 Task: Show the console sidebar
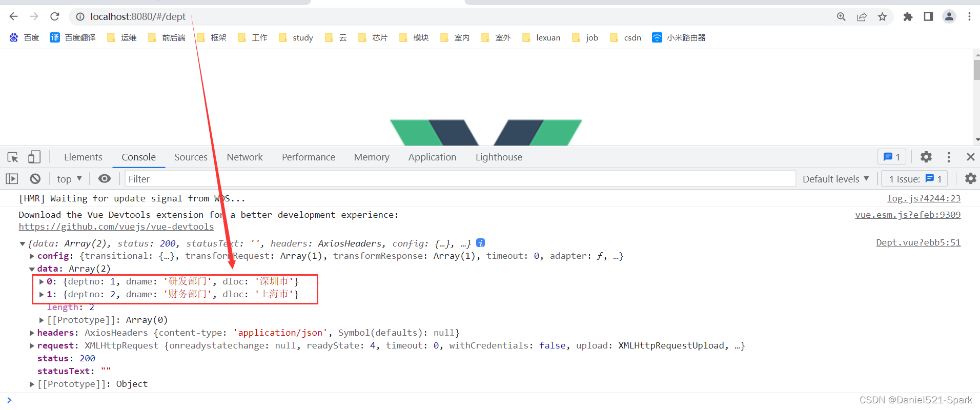[x=12, y=178]
